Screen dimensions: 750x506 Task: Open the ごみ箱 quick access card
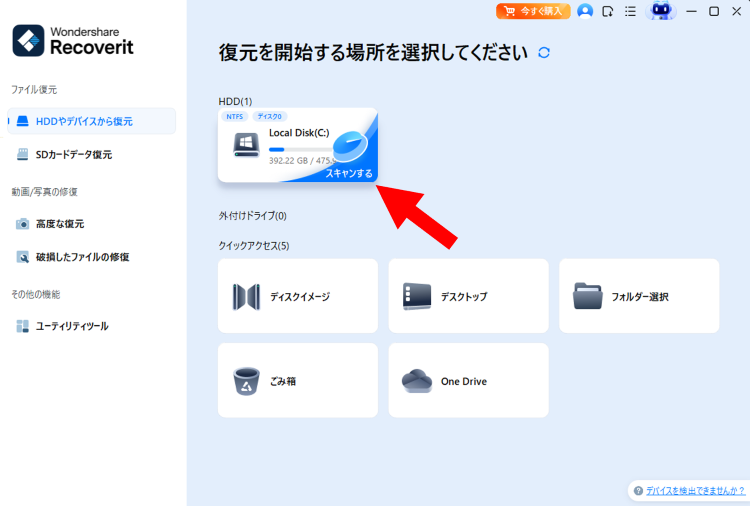(298, 380)
